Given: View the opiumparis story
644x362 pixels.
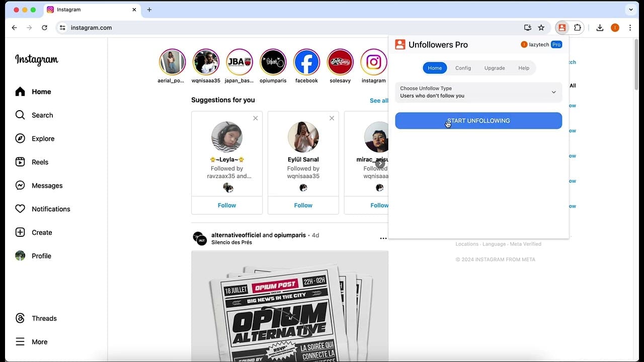Looking at the screenshot, I should coord(273,62).
